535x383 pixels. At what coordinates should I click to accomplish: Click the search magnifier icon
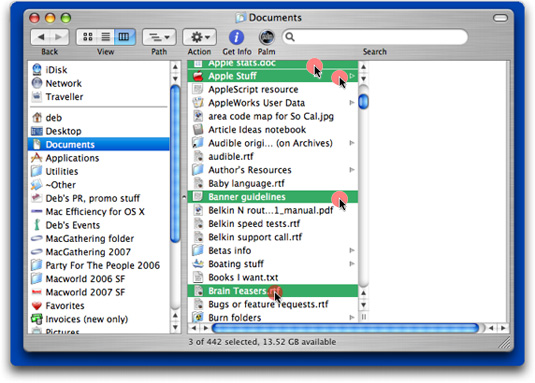click(x=290, y=36)
